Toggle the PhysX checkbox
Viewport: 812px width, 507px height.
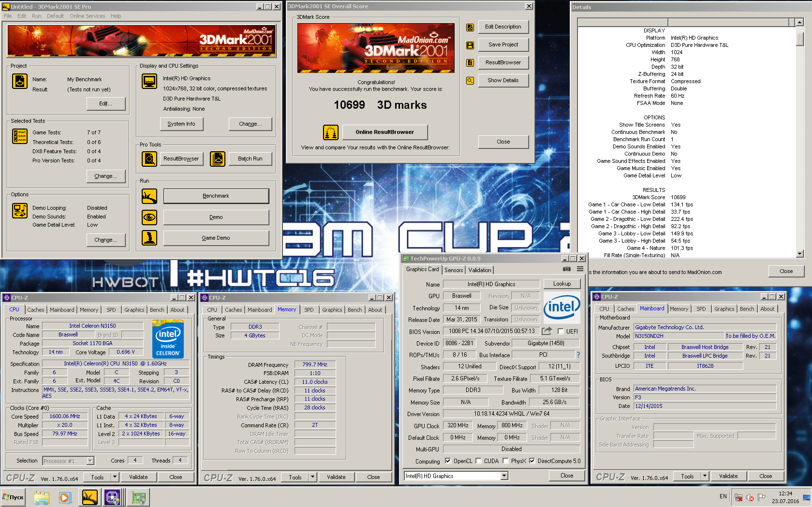coord(505,461)
